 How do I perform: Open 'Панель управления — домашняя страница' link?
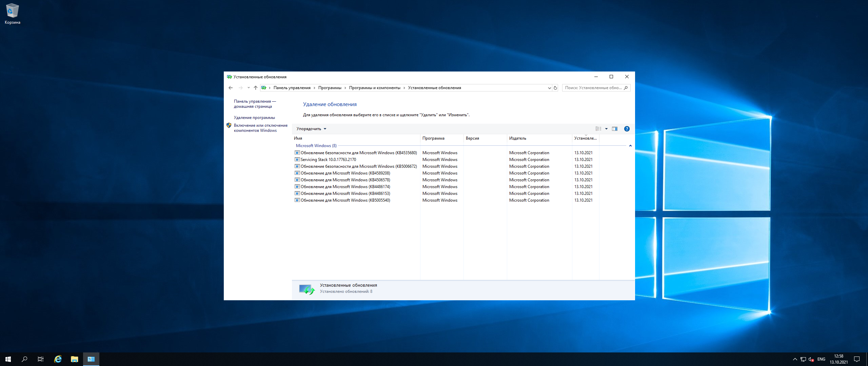tap(255, 104)
